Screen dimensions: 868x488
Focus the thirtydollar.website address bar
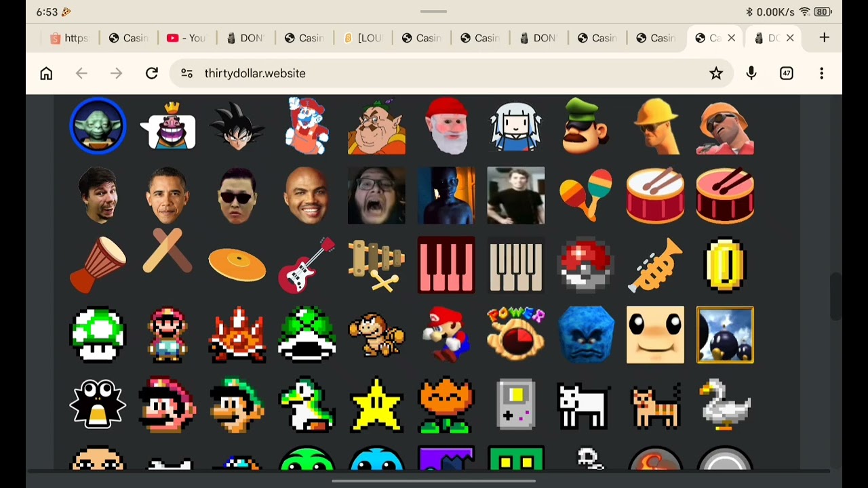452,73
